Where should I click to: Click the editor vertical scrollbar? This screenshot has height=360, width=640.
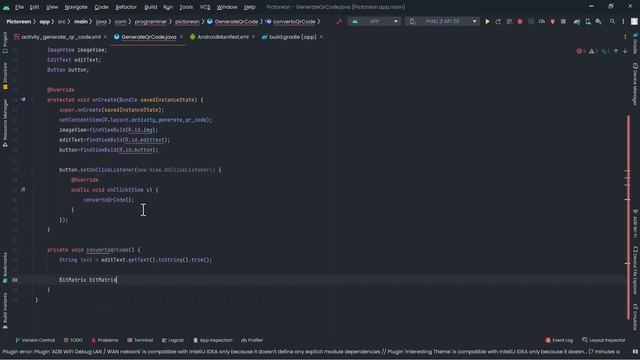pyautogui.click(x=628, y=216)
